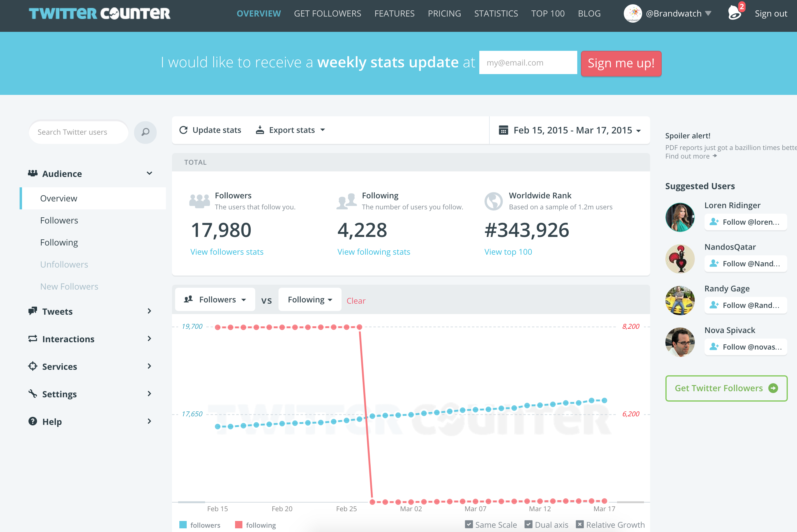Open the Export stats dropdown
This screenshot has width=797, height=532.
(291, 130)
